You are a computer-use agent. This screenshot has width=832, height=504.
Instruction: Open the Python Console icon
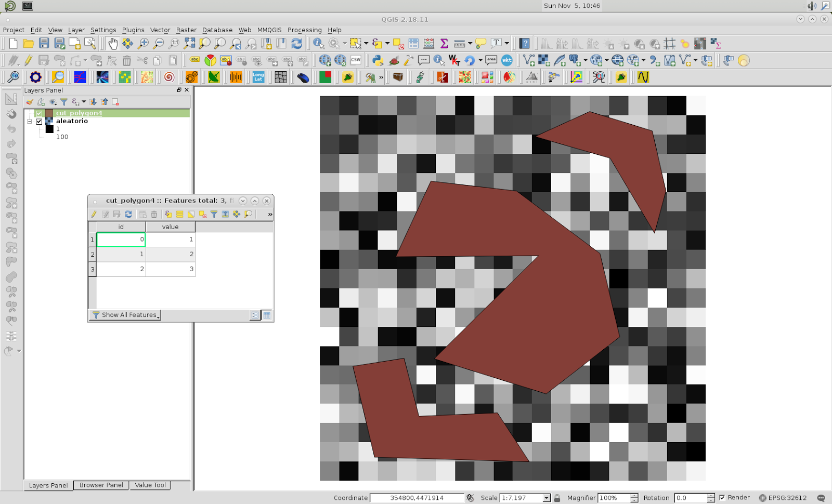tap(378, 60)
